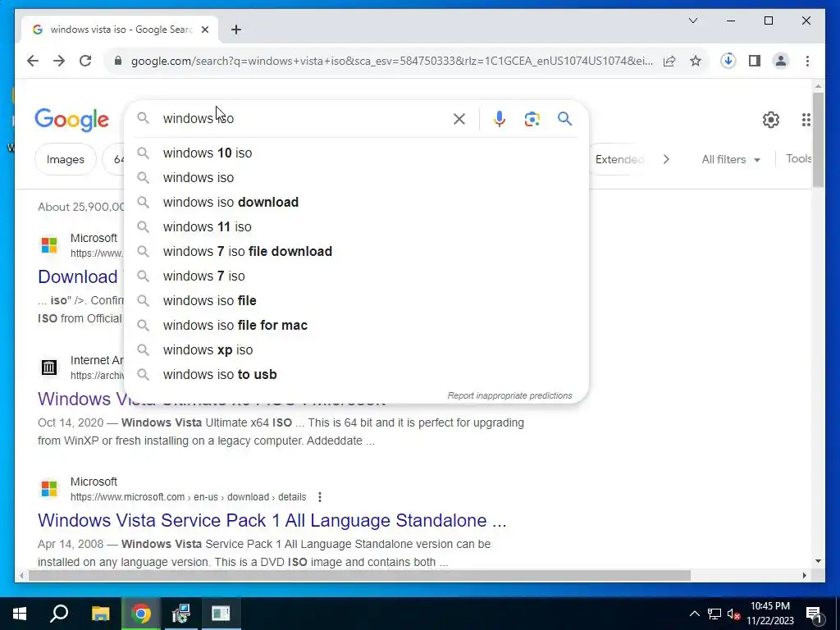The height and width of the screenshot is (630, 840).
Task: Open Google quick settings gear
Action: click(x=771, y=120)
